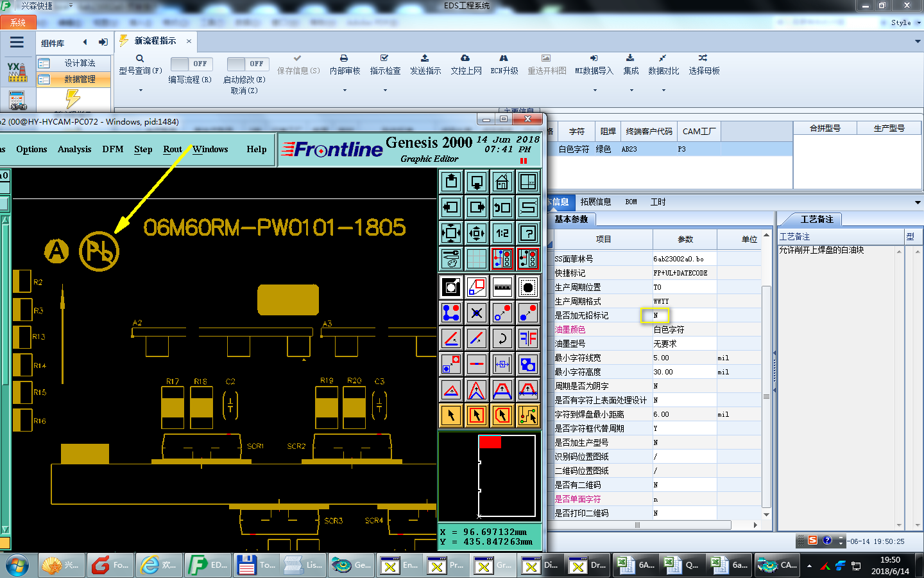The width and height of the screenshot is (924, 578).
Task: Open 数据管理 in the component library
Action: tap(74, 79)
